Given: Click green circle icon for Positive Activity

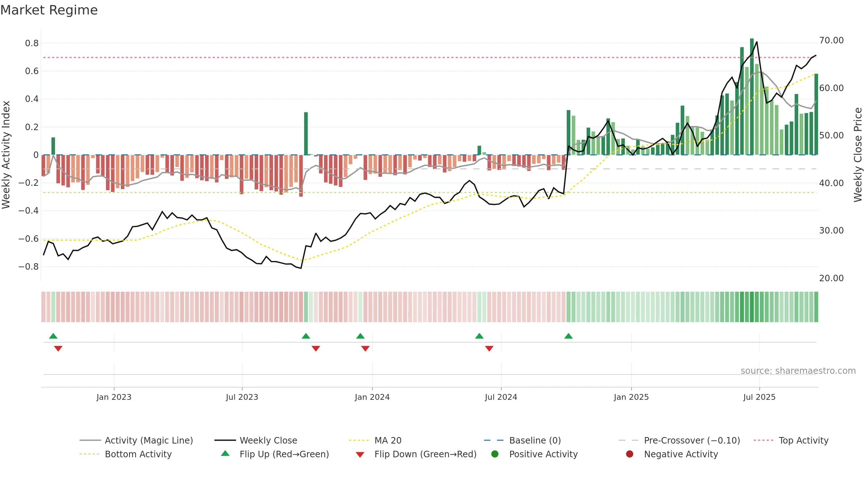Looking at the screenshot, I should tap(495, 454).
